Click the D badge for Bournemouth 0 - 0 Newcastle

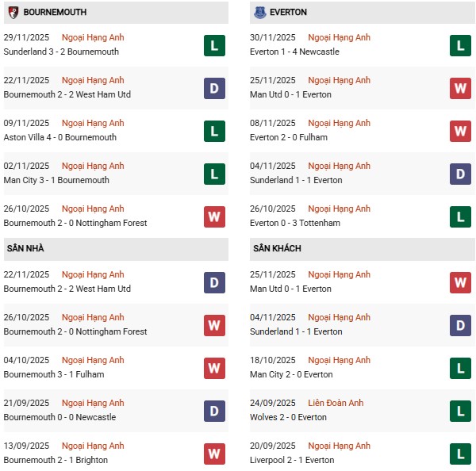[x=214, y=411]
